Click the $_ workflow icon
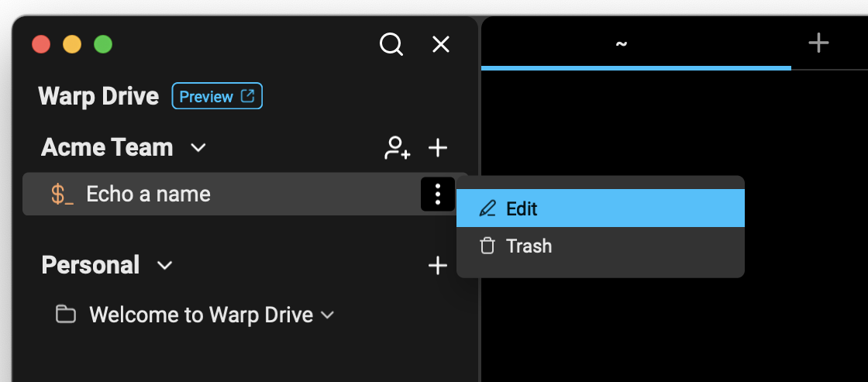 (x=63, y=194)
